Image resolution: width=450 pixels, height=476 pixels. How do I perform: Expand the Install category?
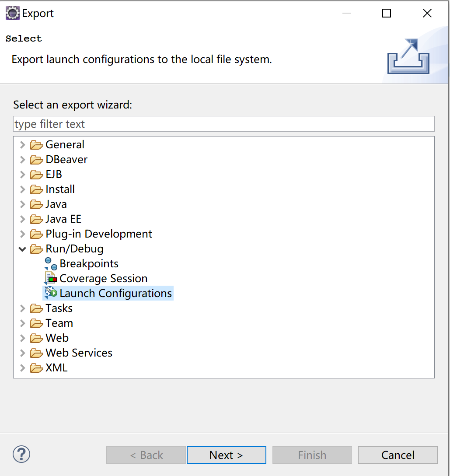click(x=22, y=189)
